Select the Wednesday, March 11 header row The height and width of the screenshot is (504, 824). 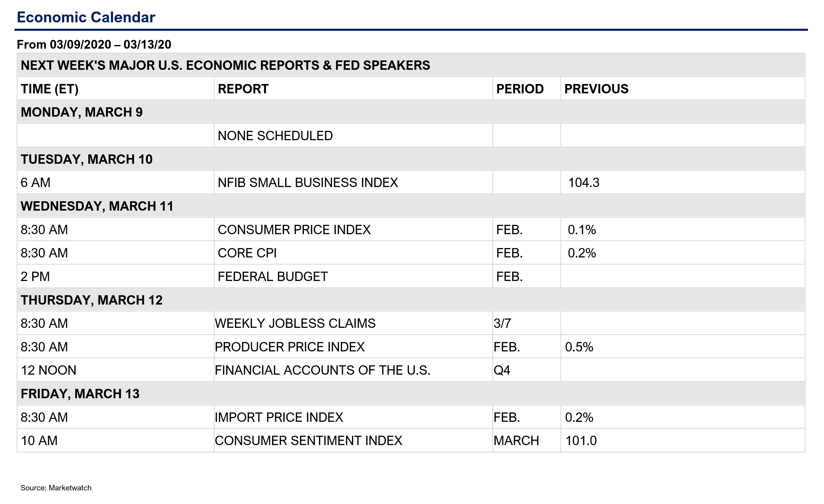(x=411, y=206)
